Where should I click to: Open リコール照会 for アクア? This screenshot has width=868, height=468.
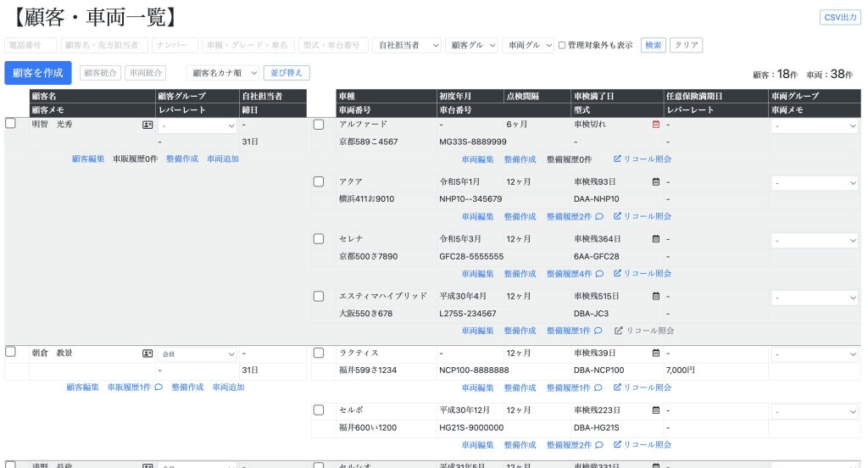tap(643, 216)
